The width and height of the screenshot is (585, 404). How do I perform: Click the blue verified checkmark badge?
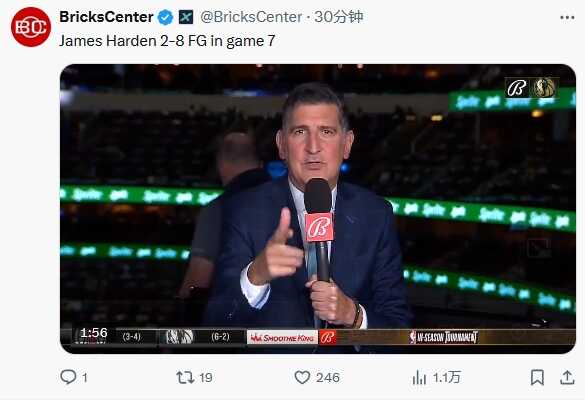[x=165, y=17]
